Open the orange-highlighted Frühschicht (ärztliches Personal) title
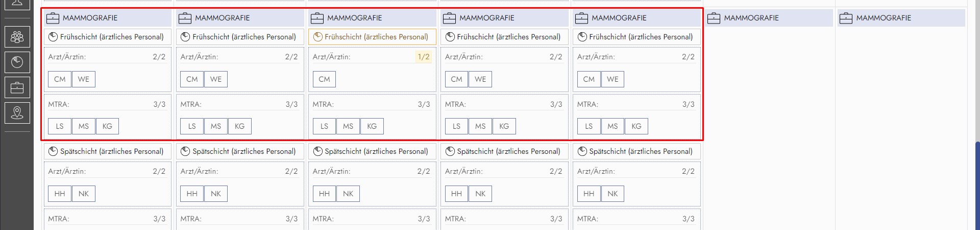980x230 pixels. click(x=376, y=37)
